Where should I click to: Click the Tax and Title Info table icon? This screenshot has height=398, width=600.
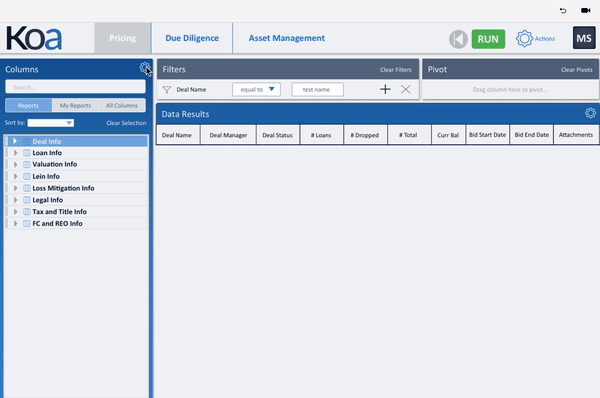pyautogui.click(x=27, y=211)
